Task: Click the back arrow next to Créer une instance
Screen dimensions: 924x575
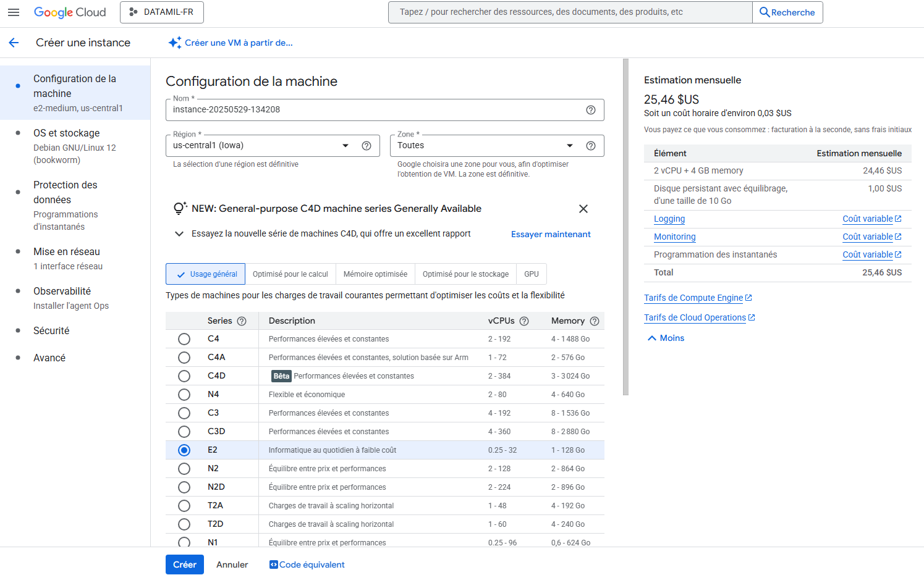Action: [x=14, y=42]
